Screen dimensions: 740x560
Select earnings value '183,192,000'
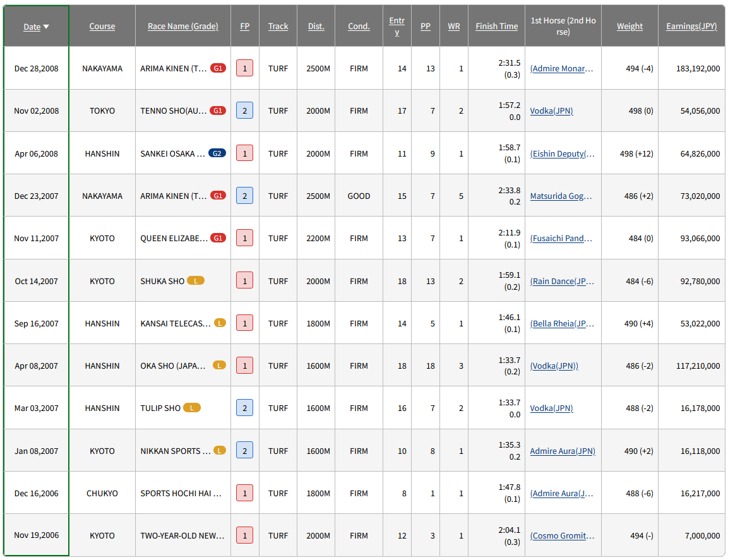pyautogui.click(x=698, y=68)
